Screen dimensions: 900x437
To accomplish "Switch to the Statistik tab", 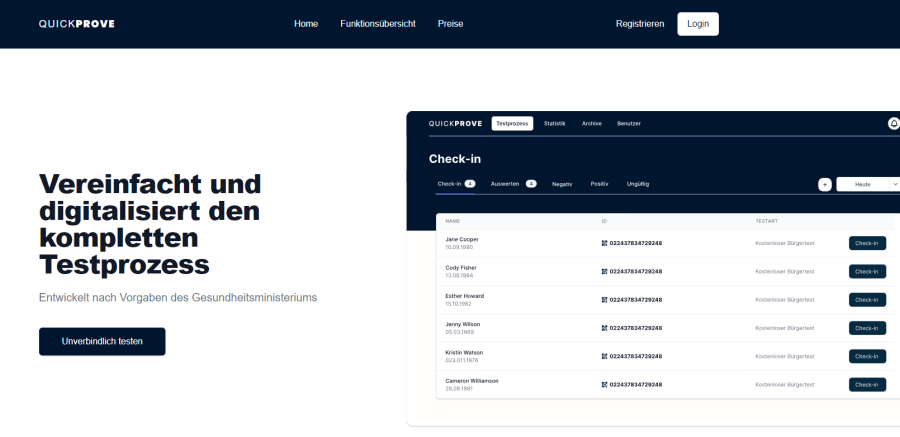I will pos(554,123).
